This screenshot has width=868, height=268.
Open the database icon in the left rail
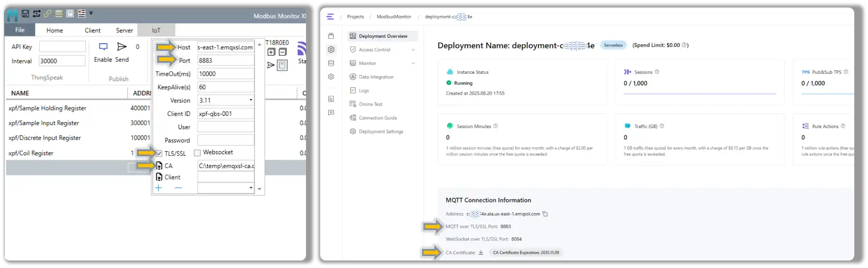click(x=331, y=63)
